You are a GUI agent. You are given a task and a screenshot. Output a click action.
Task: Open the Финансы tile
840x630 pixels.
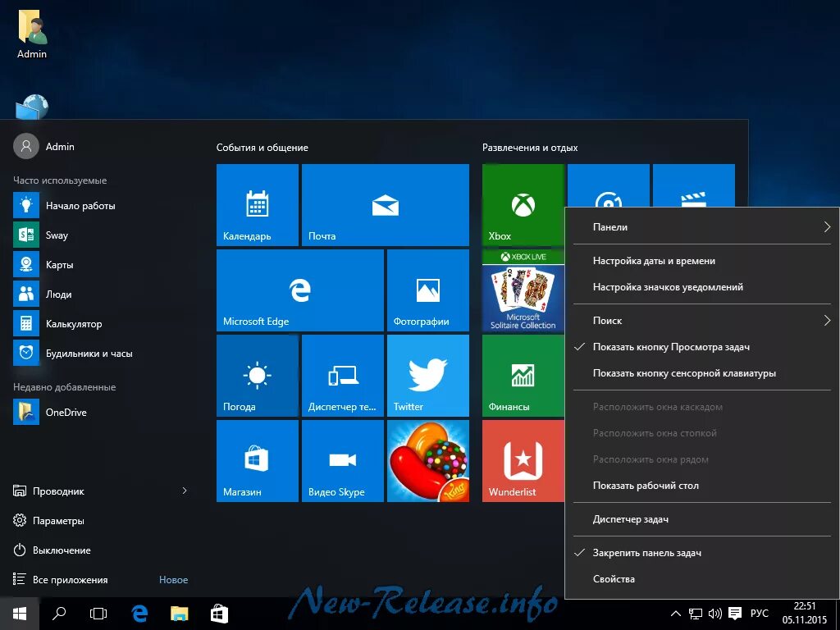click(x=523, y=376)
